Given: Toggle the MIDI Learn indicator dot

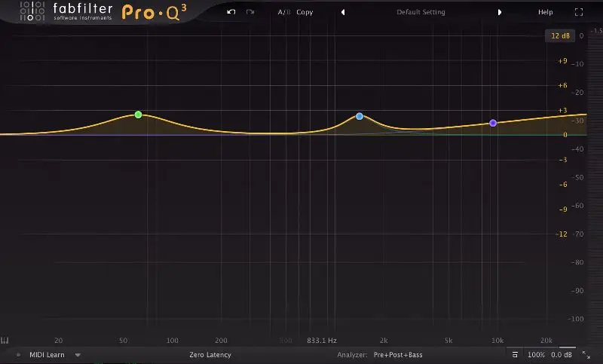Looking at the screenshot, I should click(19, 355).
